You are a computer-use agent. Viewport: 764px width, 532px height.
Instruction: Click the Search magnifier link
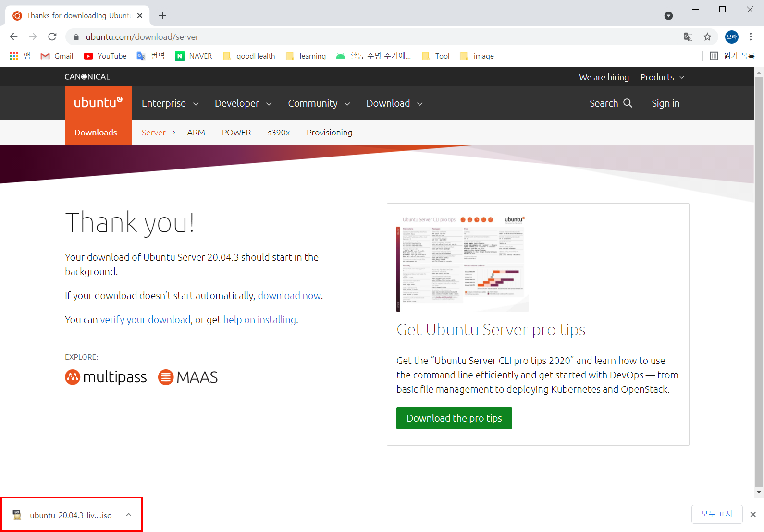611,103
